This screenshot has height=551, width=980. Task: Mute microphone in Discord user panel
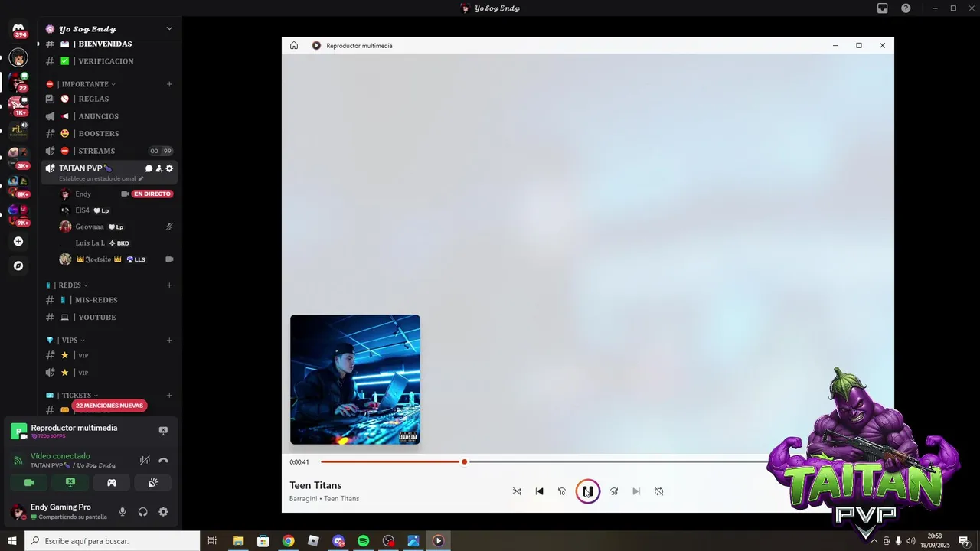(122, 512)
